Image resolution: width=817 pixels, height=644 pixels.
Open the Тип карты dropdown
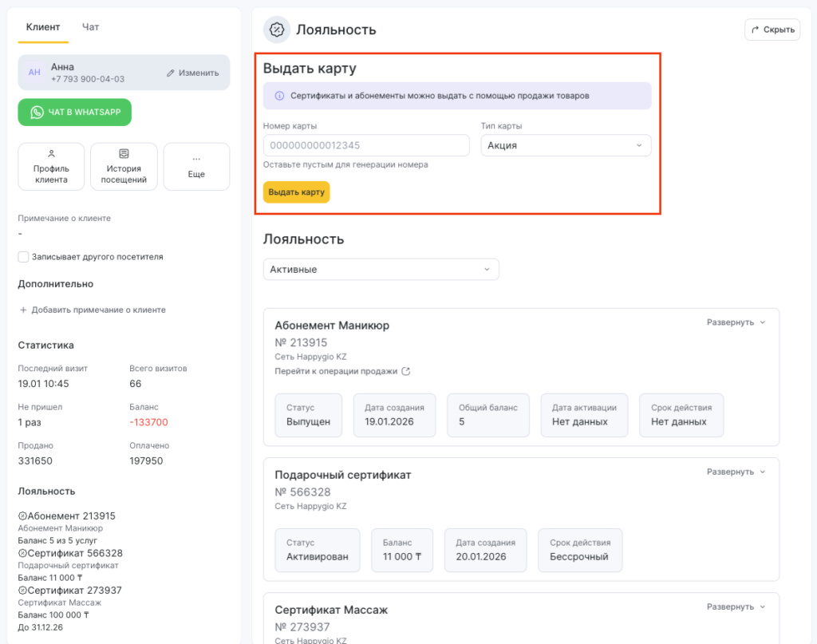pyautogui.click(x=566, y=145)
